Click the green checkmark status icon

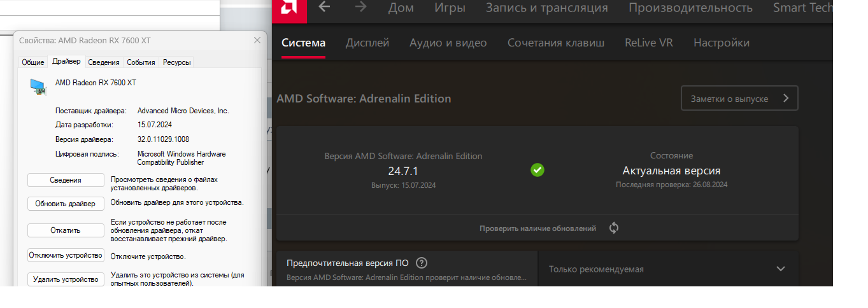[537, 170]
